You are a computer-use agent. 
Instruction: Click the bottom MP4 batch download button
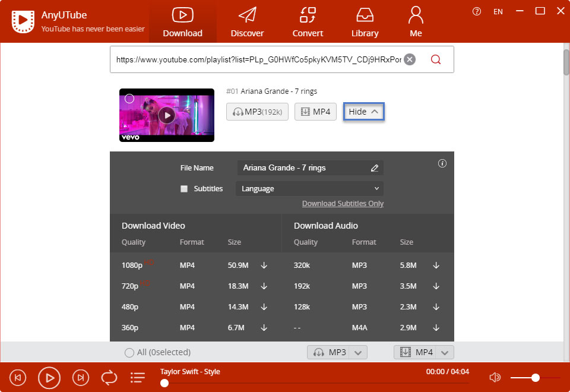[415, 352]
